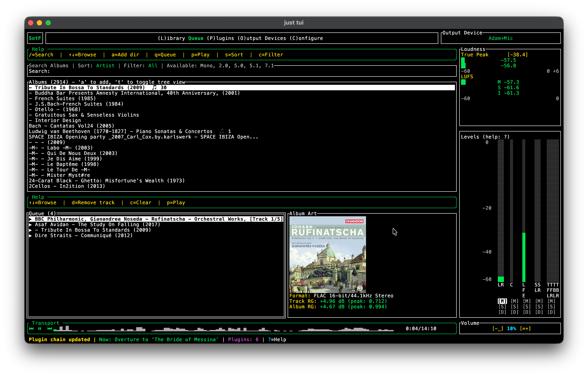588x376 pixels.
Task: Click Plugins: 6 in the status bar
Action: click(x=243, y=340)
